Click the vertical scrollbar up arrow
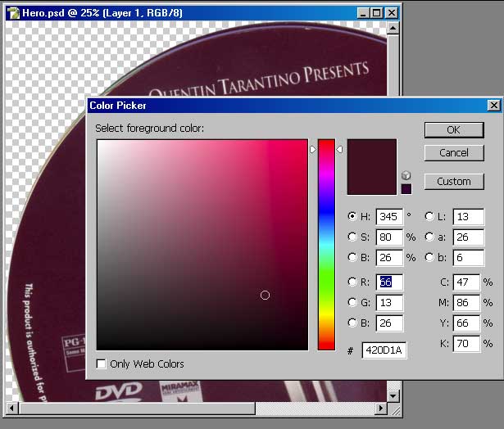504x429 pixels. (x=393, y=29)
